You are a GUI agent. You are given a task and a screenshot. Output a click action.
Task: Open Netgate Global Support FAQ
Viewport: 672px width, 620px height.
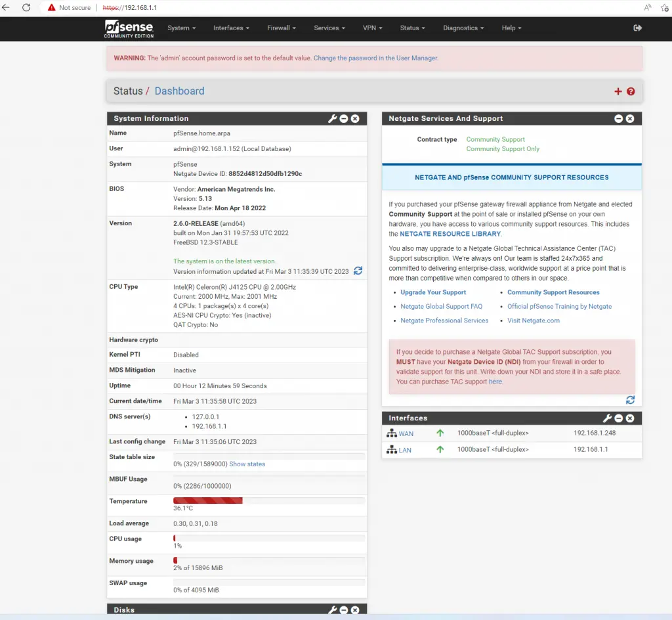442,307
